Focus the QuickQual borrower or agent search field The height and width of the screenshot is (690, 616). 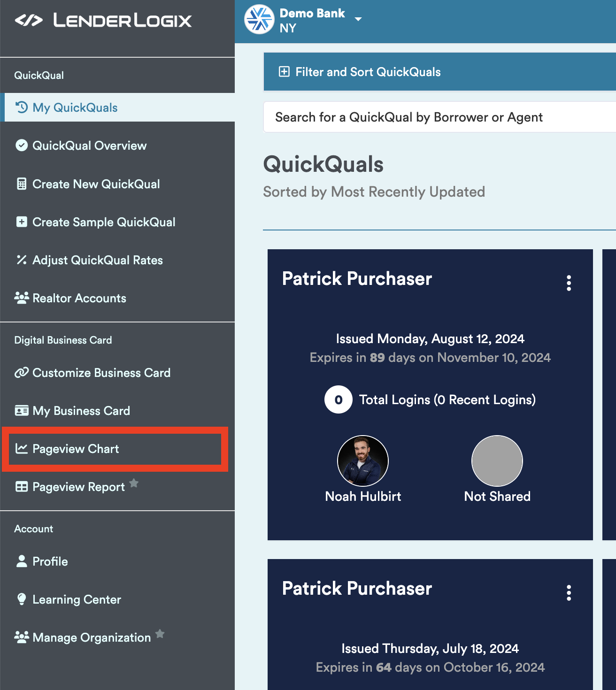[440, 117]
